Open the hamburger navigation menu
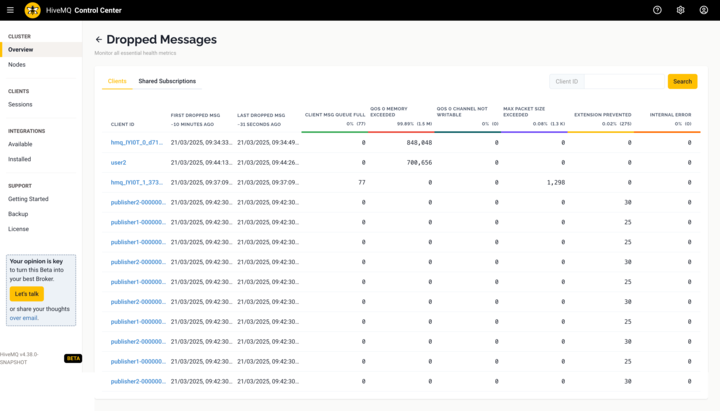 [10, 10]
